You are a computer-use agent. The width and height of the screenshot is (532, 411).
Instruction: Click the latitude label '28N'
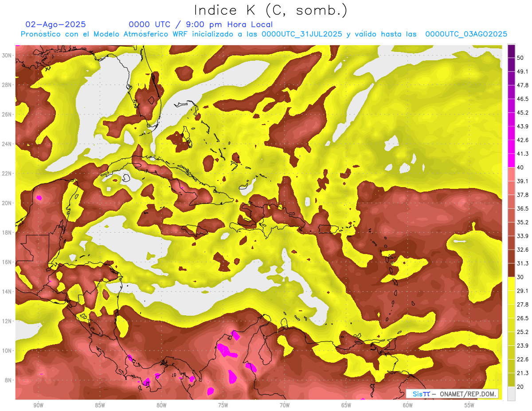7,85
